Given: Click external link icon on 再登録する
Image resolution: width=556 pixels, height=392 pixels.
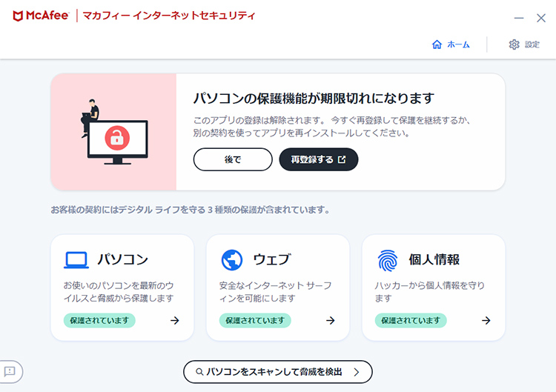Looking at the screenshot, I should pyautogui.click(x=342, y=159).
